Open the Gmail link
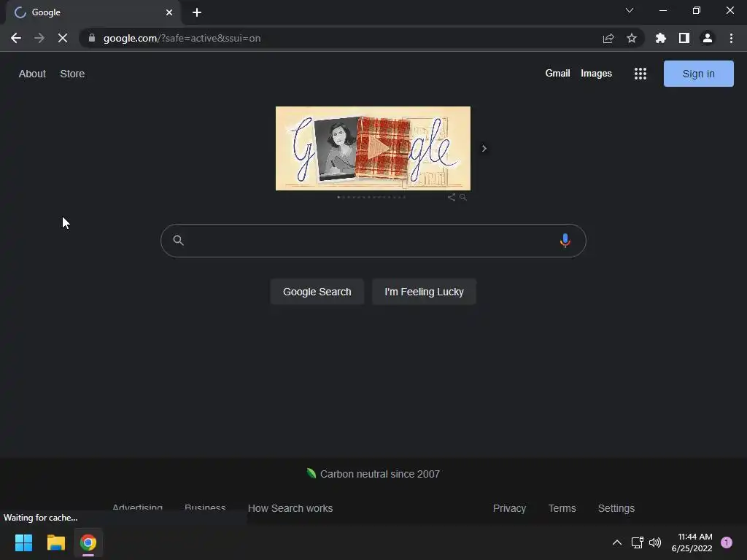Screen dimensions: 747x560 (557, 74)
